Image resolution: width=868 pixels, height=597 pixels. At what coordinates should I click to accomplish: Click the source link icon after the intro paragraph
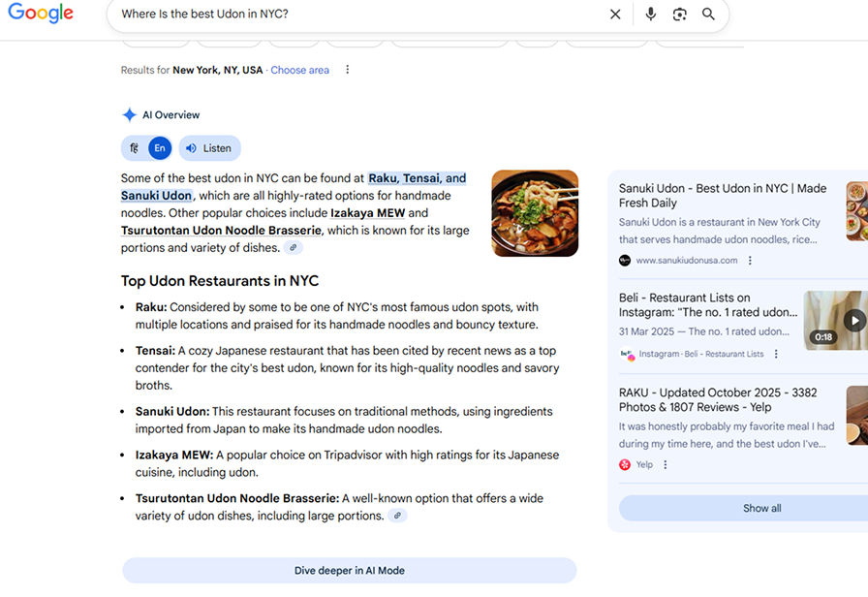pos(293,248)
